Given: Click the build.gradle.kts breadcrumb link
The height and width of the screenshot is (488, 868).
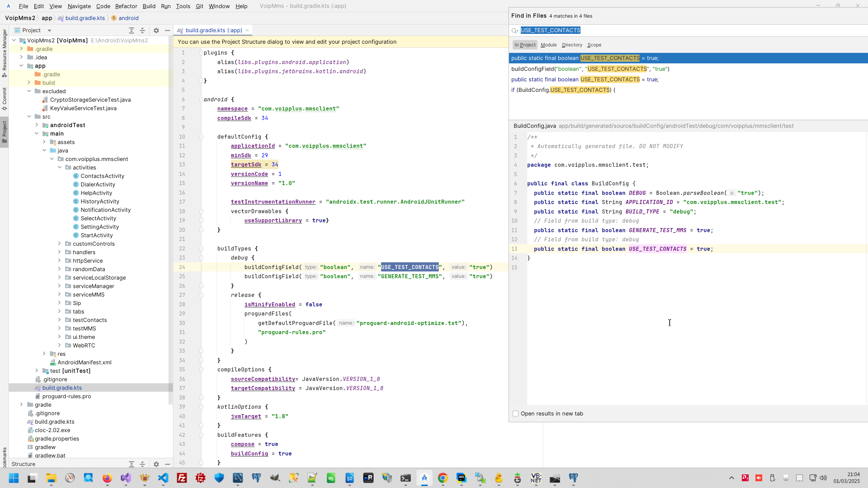Looking at the screenshot, I should click(x=85, y=18).
